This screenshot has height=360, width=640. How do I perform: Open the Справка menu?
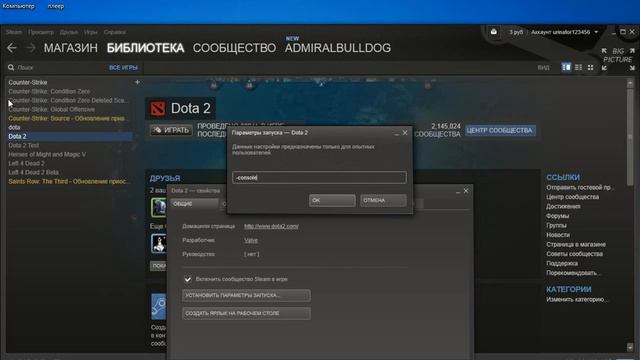click(115, 32)
